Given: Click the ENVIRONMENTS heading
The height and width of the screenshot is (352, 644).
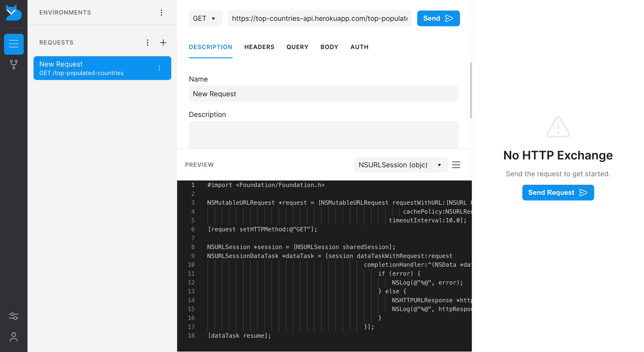Looking at the screenshot, I should (x=65, y=13).
